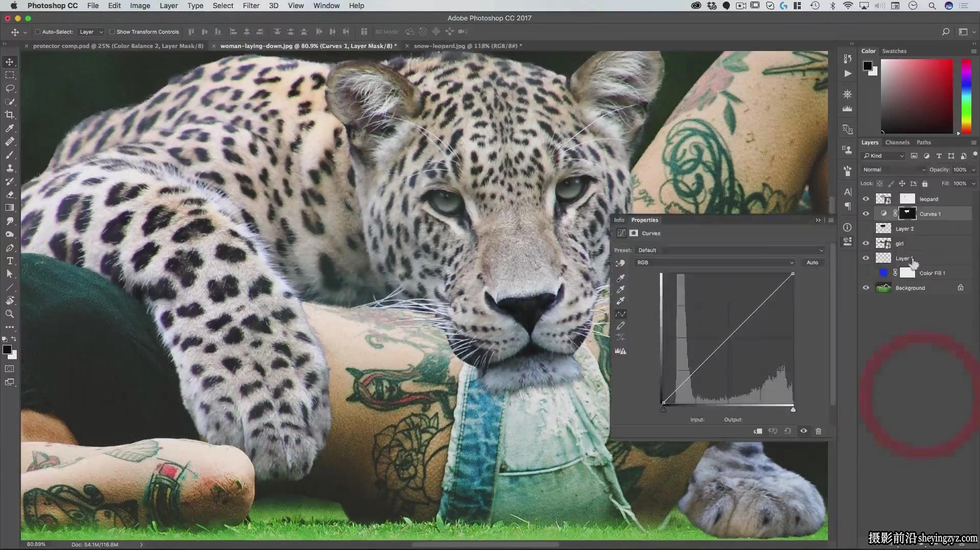Click the black point eyedropper in Curves
980x550 pixels.
pyautogui.click(x=621, y=278)
